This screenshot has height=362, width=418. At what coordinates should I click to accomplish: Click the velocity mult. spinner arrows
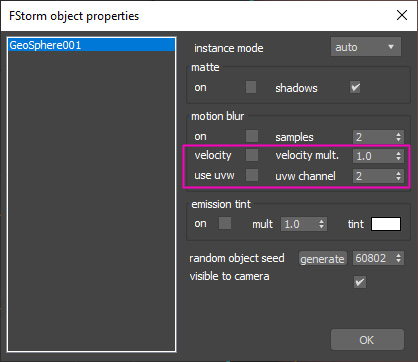click(x=399, y=156)
